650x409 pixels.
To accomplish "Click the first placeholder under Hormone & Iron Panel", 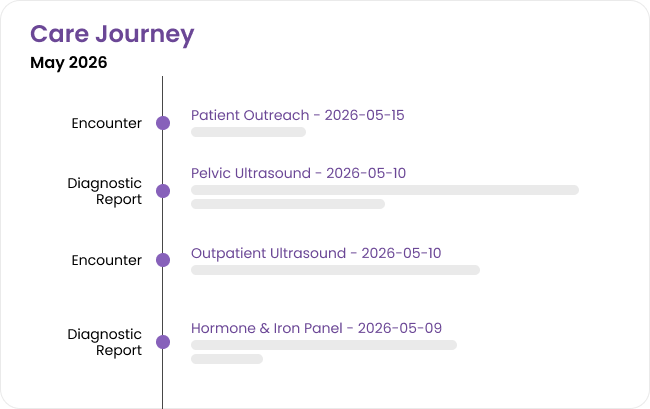I will pyautogui.click(x=324, y=345).
